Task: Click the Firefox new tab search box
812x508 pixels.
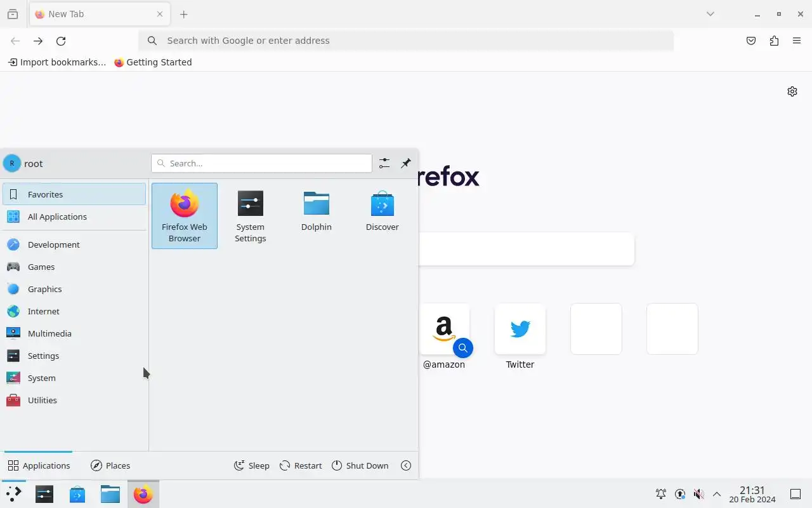Action: pos(527,249)
